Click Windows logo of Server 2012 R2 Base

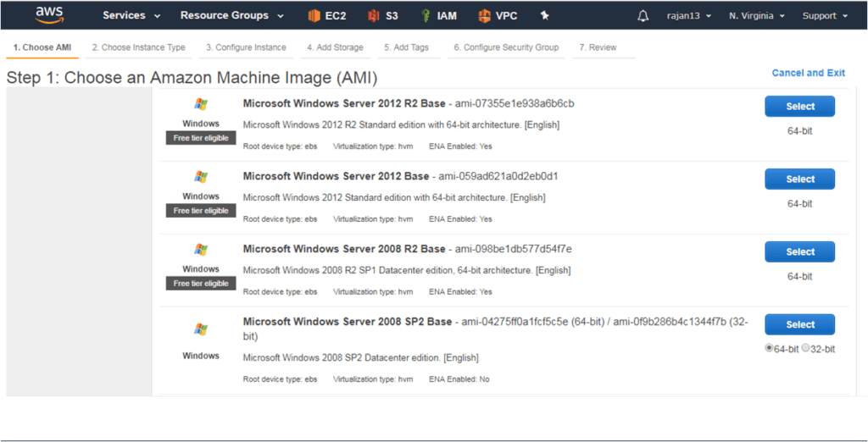click(201, 104)
